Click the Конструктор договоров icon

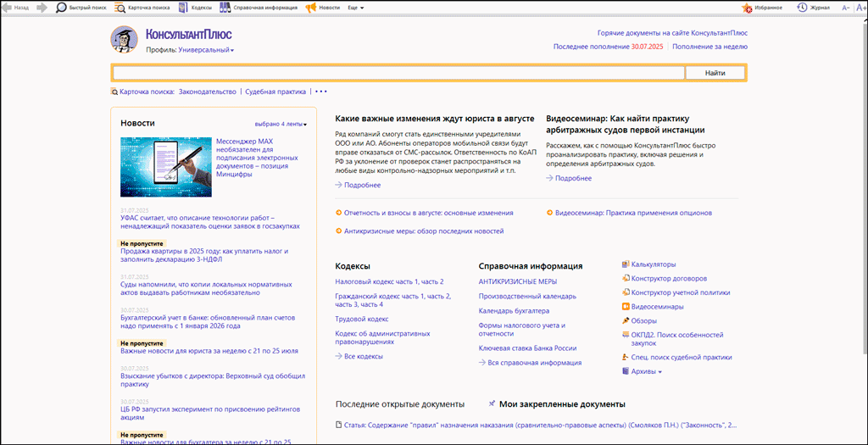626,278
